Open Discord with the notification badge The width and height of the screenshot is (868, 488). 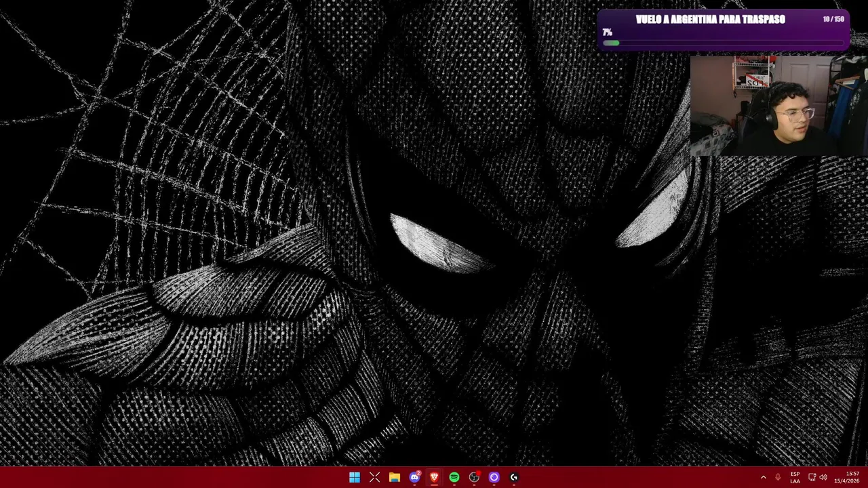414,477
